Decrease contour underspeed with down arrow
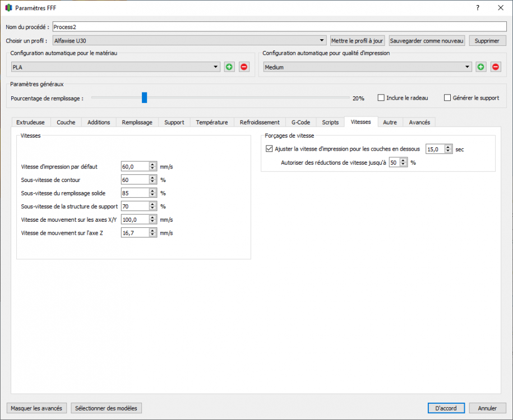The width and height of the screenshot is (513, 420). 152,182
